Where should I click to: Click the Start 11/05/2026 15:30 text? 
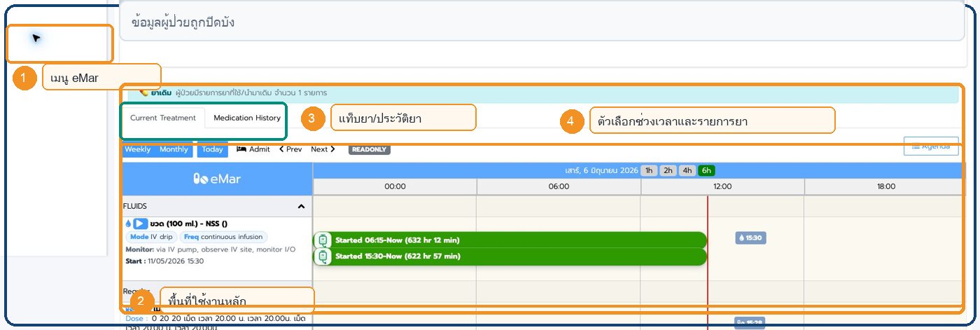coord(164,261)
